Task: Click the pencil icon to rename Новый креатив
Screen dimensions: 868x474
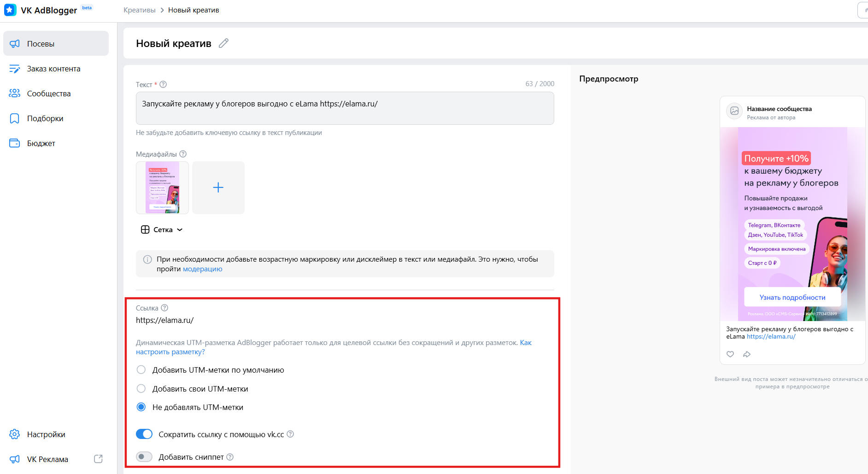Action: tap(224, 43)
